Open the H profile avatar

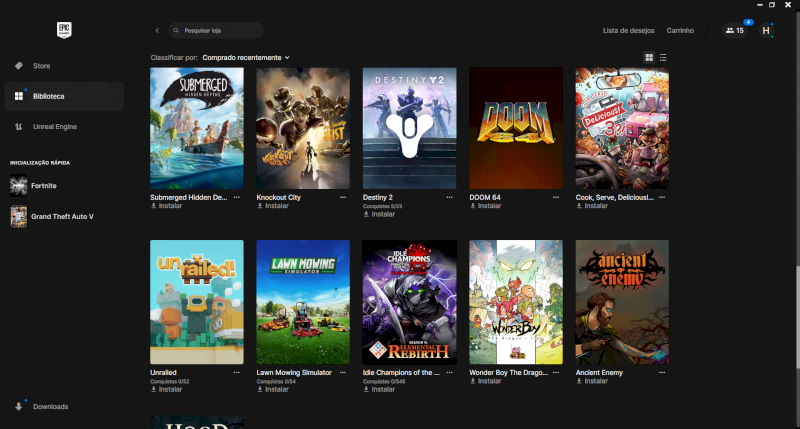(x=766, y=31)
